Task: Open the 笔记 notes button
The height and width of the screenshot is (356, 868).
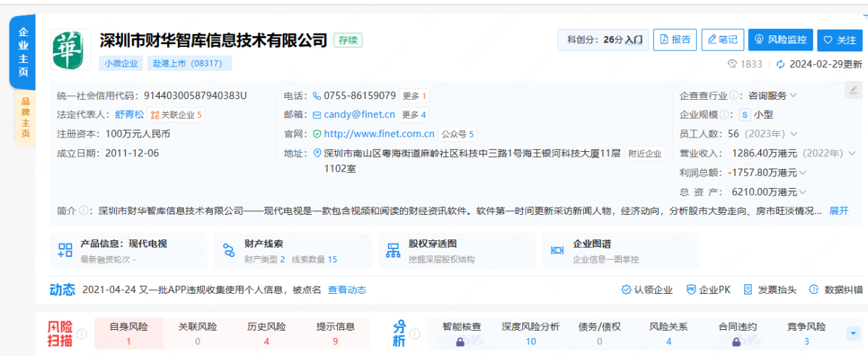Action: click(x=723, y=40)
